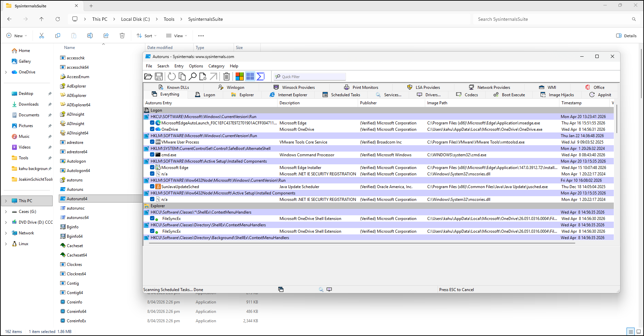This screenshot has width=644, height=336.
Task: Open Downloads in the navigation pane
Action: click(x=28, y=104)
